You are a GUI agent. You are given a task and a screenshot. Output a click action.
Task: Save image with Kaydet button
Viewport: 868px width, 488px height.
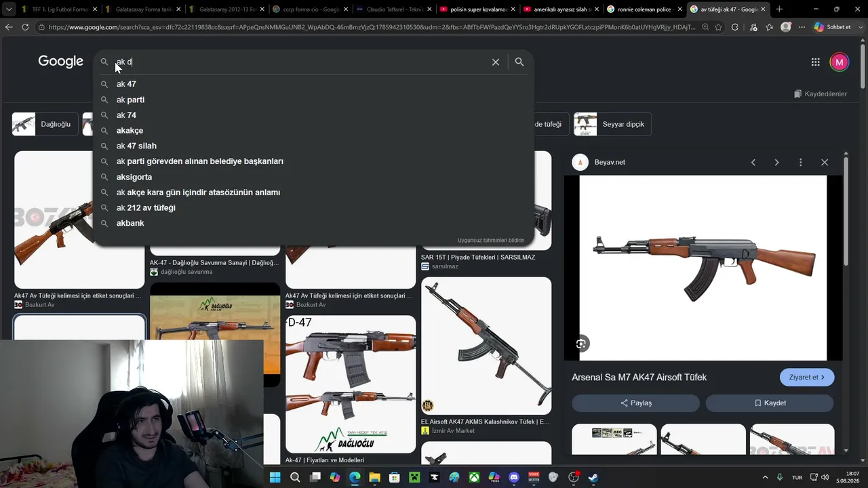pyautogui.click(x=770, y=403)
